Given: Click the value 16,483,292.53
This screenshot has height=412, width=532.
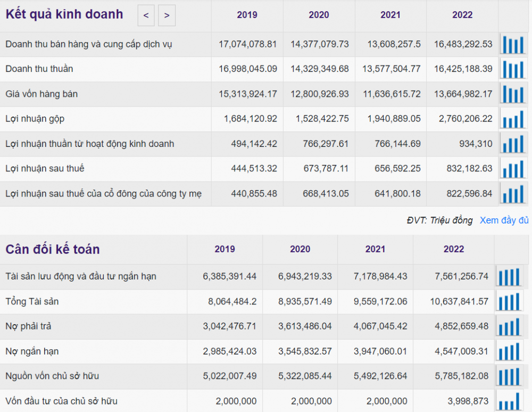Looking at the screenshot, I should tap(463, 44).
